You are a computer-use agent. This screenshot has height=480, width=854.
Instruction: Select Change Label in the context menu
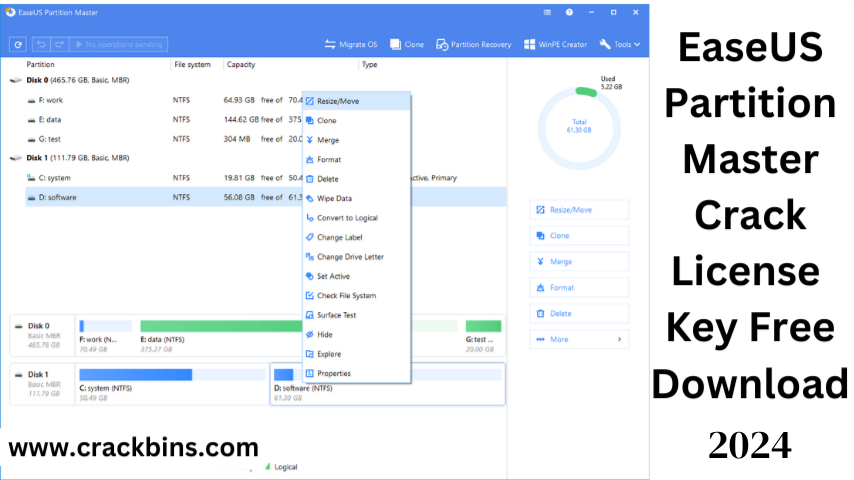(x=356, y=238)
